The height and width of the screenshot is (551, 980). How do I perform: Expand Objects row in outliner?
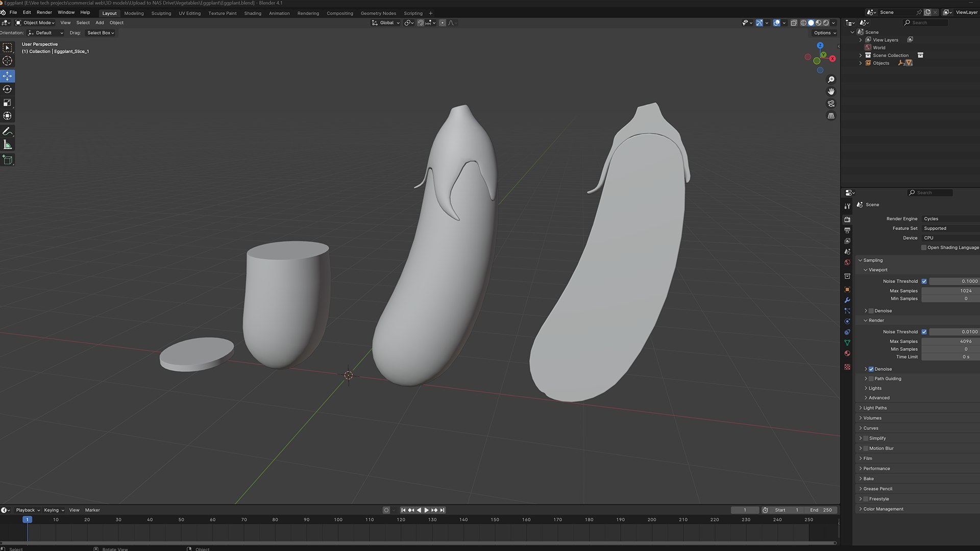coord(861,63)
